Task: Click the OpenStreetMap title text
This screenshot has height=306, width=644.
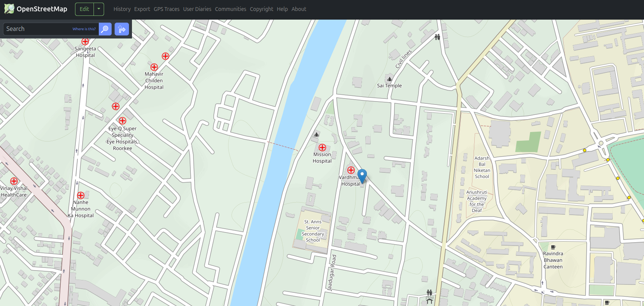Action: (42, 9)
